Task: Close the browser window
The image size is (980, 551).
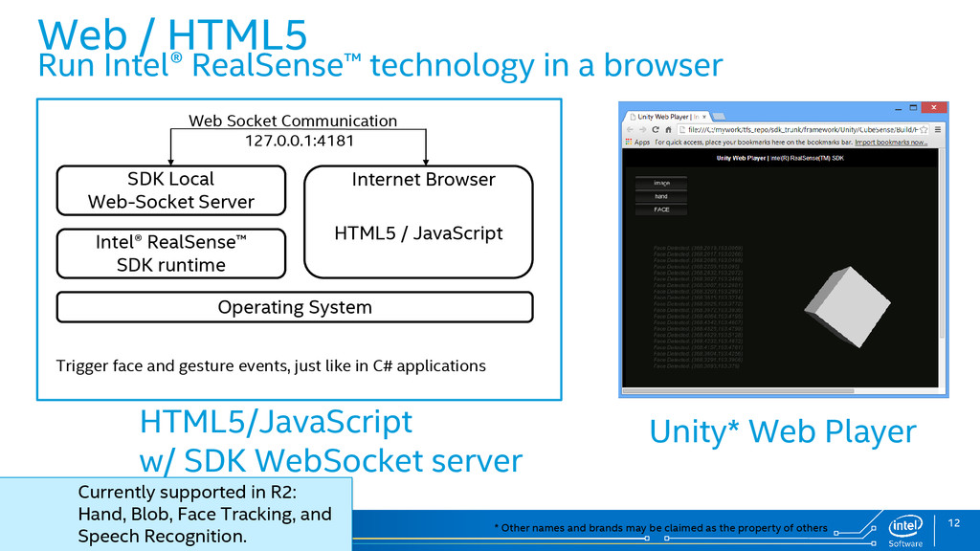Action: pos(934,107)
